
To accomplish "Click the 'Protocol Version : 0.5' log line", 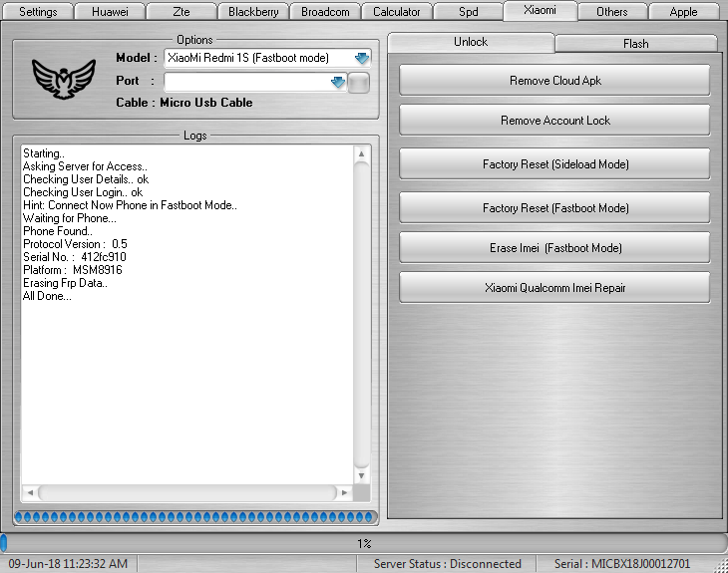I will pos(75,244).
